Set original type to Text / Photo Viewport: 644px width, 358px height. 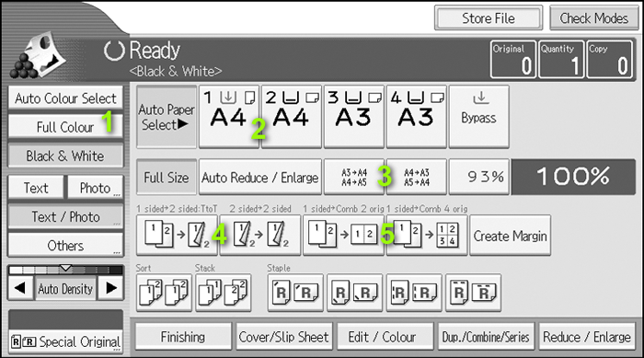pos(65,216)
